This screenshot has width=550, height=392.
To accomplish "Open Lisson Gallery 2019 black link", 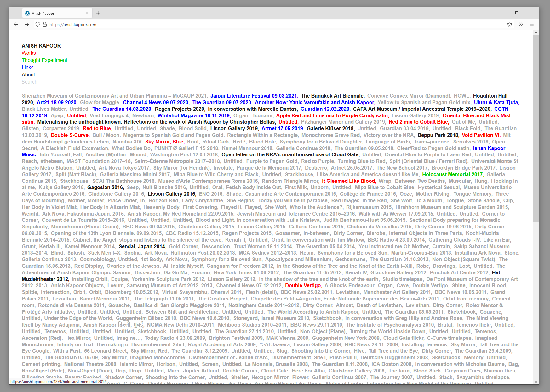I will click(x=234, y=128).
